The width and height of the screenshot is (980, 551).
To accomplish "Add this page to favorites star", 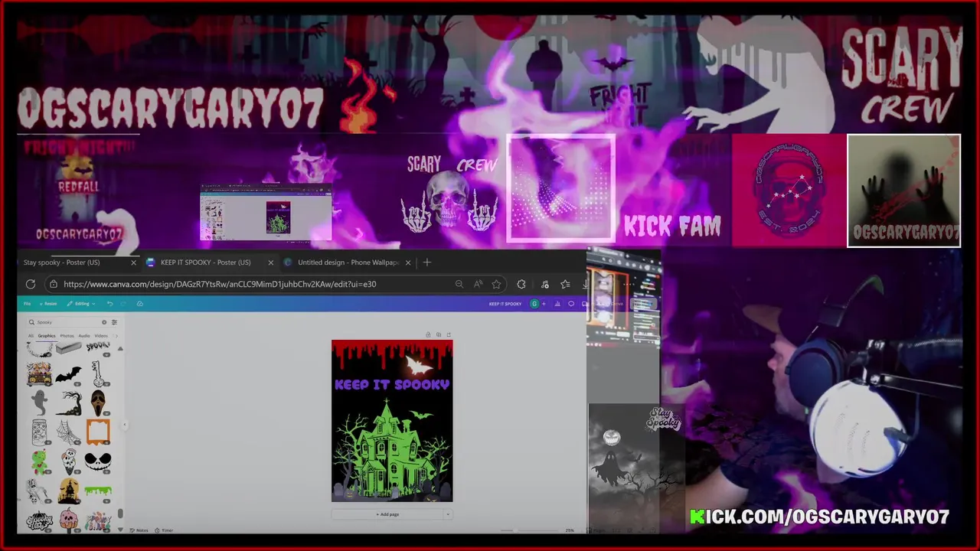I will [496, 284].
